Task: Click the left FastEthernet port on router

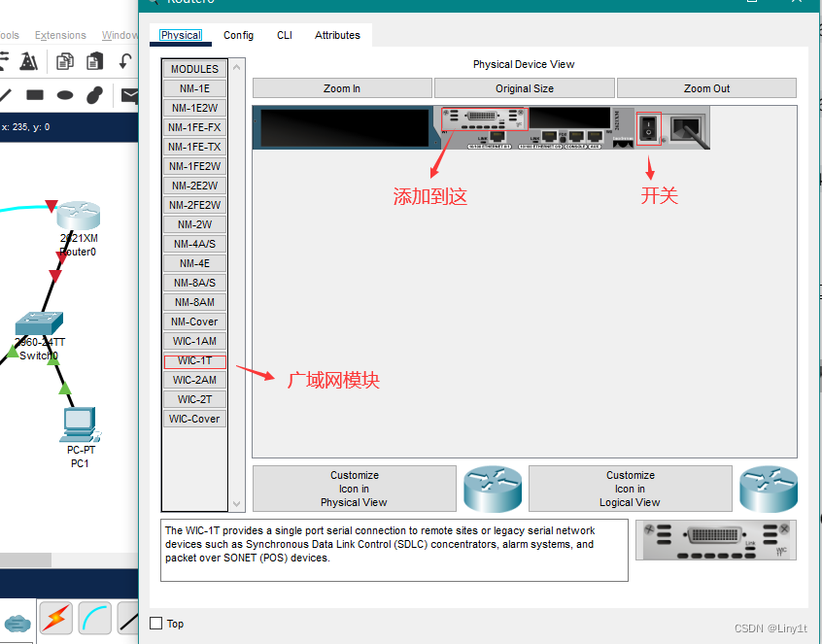Action: pos(497,136)
